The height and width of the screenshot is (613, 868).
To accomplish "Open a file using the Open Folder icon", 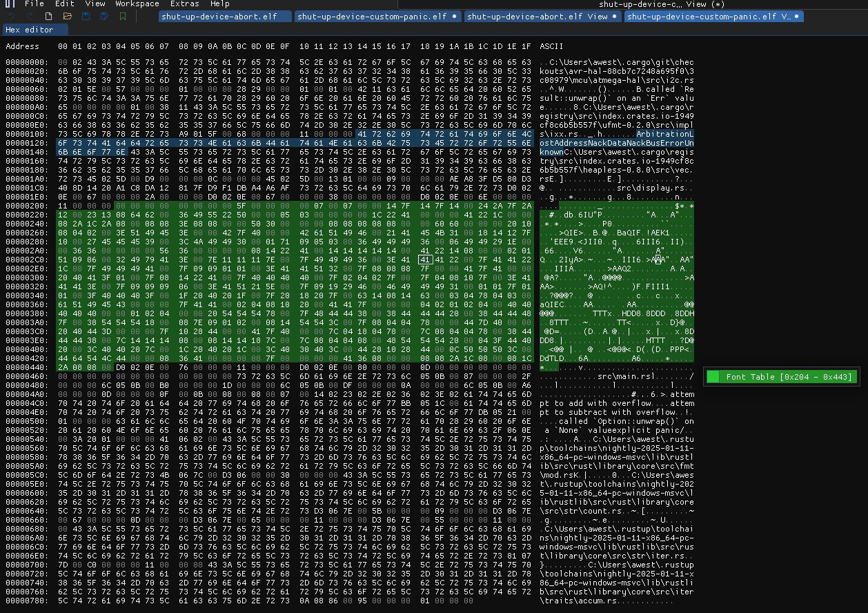I will [68, 16].
